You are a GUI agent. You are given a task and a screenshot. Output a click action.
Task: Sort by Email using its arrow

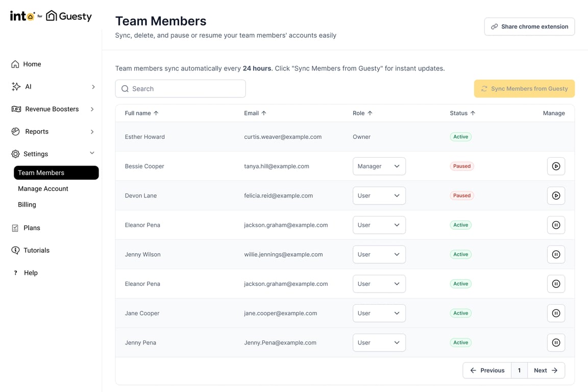click(263, 113)
